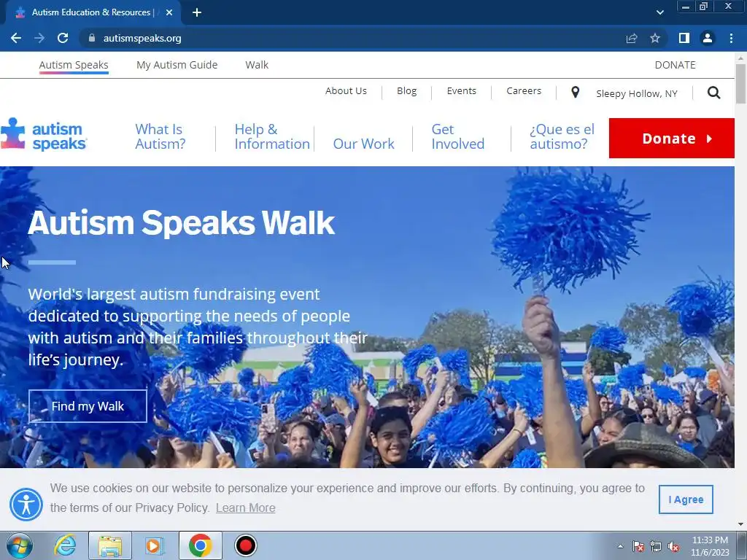Viewport: 747px width, 560px height.
Task: Open site search magnifier icon
Action: 713,93
